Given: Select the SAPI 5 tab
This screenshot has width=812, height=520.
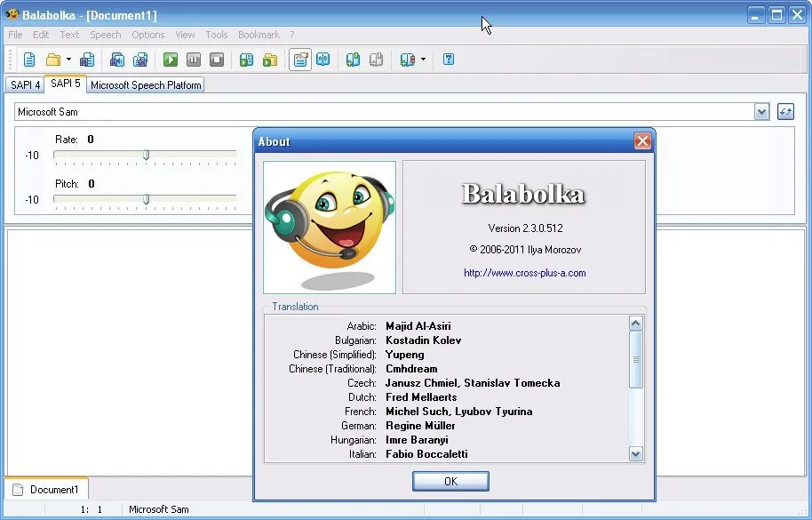Looking at the screenshot, I should click(x=65, y=84).
